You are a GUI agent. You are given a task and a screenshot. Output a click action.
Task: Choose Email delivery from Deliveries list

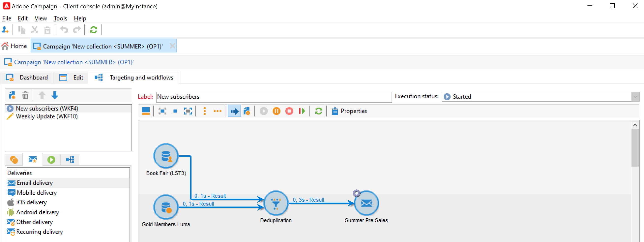click(68, 183)
